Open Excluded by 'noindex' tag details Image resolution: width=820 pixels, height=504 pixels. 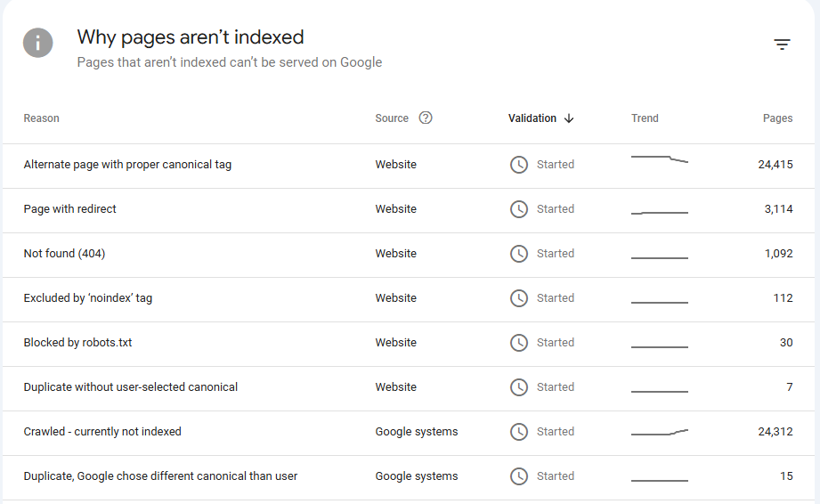click(x=88, y=298)
